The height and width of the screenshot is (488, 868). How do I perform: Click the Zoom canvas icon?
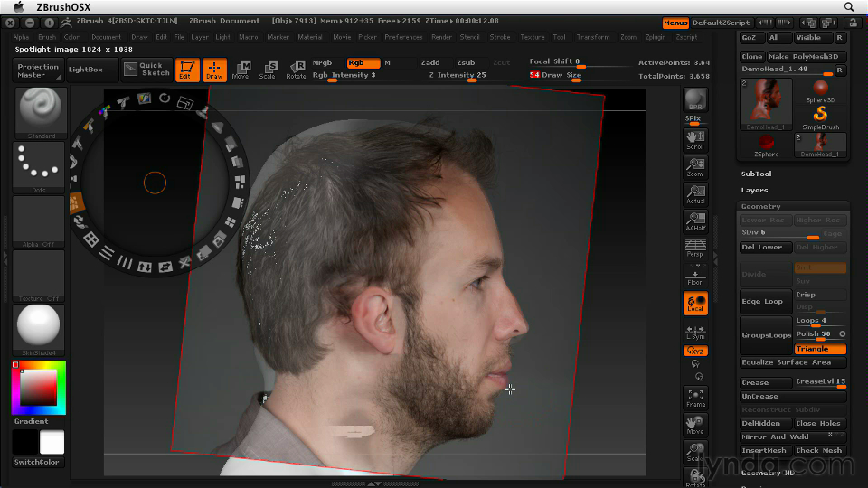click(x=695, y=167)
